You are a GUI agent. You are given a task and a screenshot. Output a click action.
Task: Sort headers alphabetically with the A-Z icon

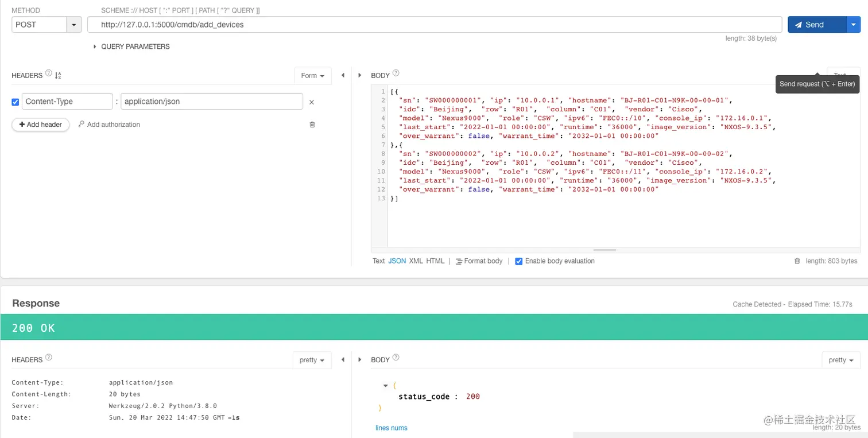(x=58, y=75)
